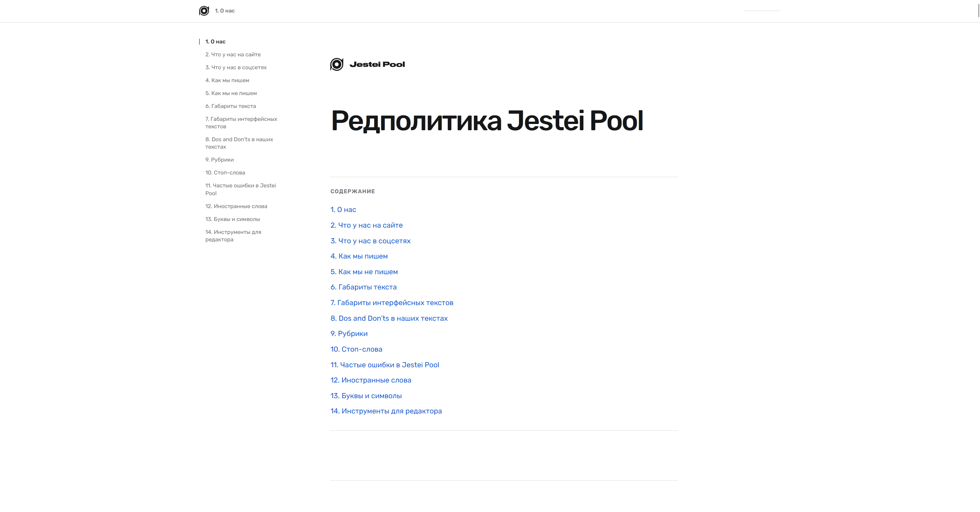Image resolution: width=980 pixels, height=512 pixels.
Task: Go to '13. Буквы и символы' in sidebar
Action: [232, 219]
